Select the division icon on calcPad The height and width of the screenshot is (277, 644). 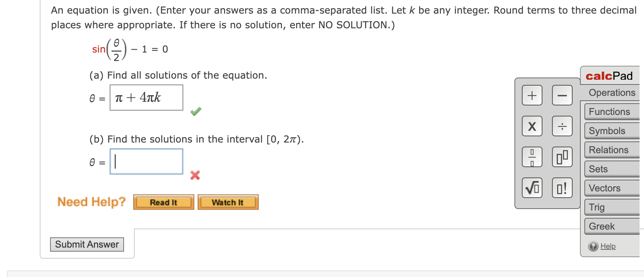coord(562,126)
